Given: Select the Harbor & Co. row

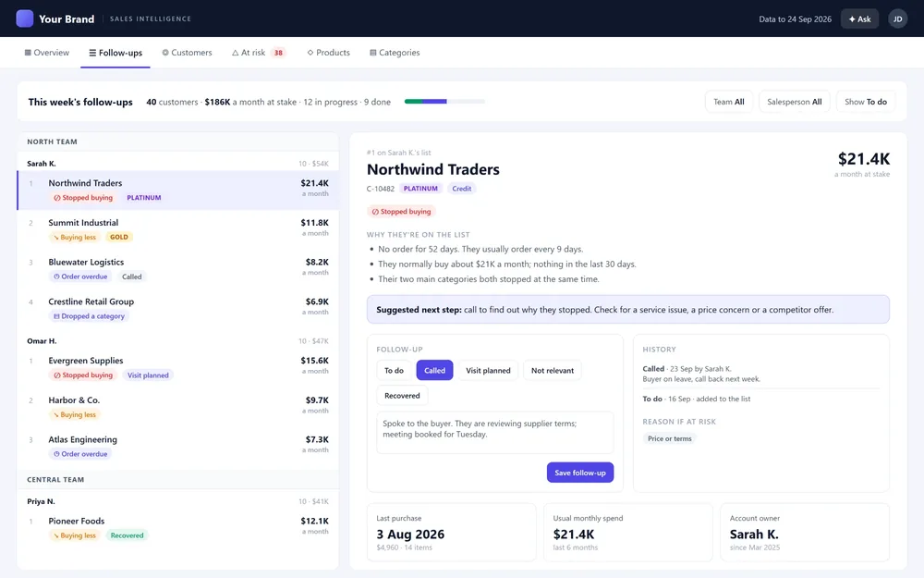Looking at the screenshot, I should coord(178,407).
